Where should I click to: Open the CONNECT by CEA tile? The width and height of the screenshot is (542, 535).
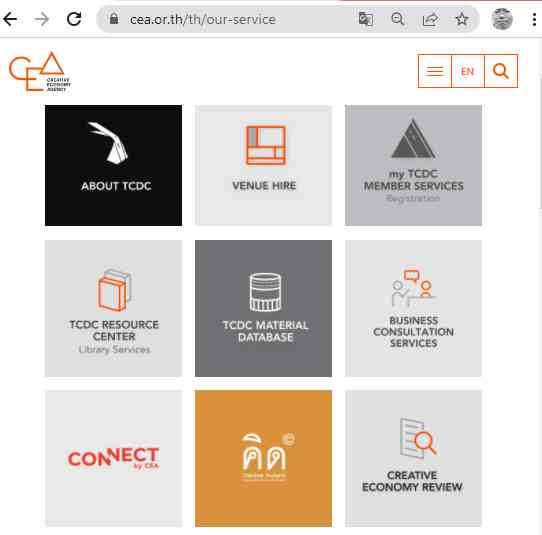point(113,458)
